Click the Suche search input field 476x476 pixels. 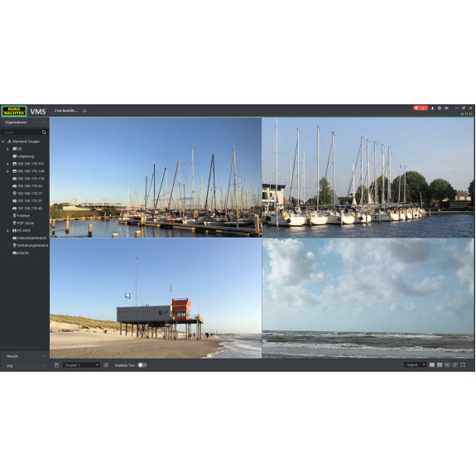pyautogui.click(x=22, y=132)
